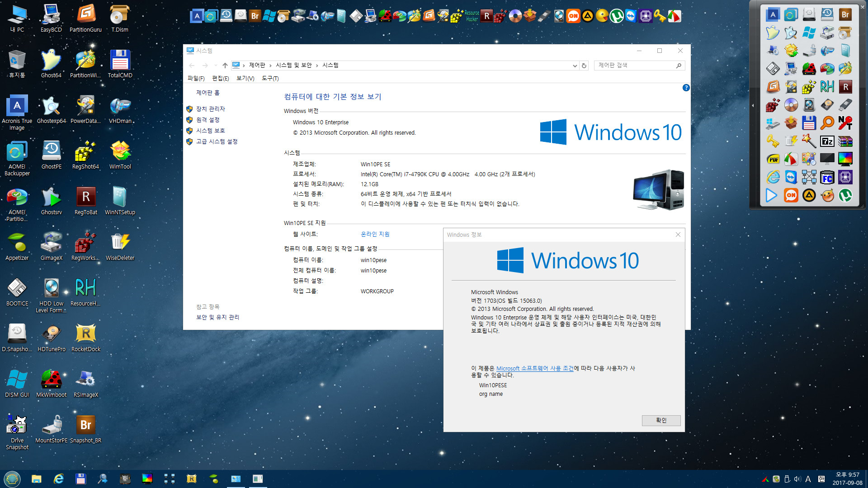This screenshot has height=488, width=868.
Task: Open 고급 시스템 설정 link
Action: point(217,141)
